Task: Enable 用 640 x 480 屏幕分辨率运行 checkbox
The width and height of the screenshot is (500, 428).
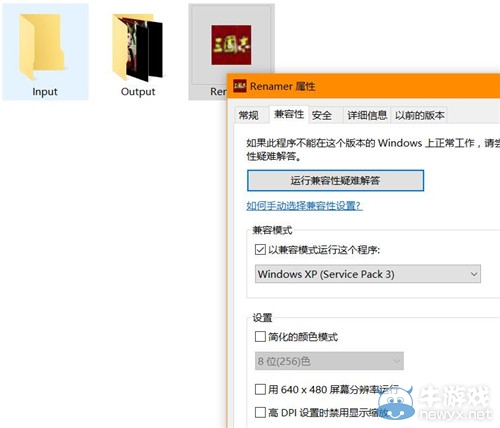Action: tap(260, 389)
